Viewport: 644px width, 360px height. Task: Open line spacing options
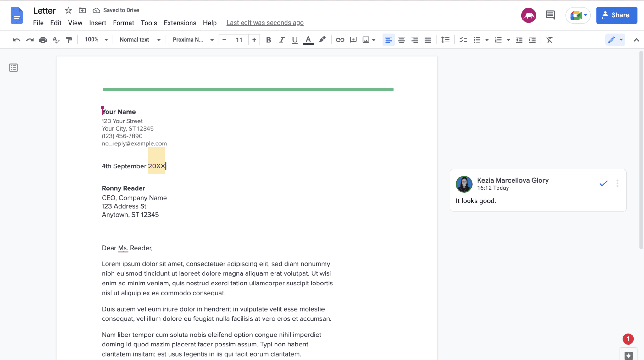[x=445, y=40]
